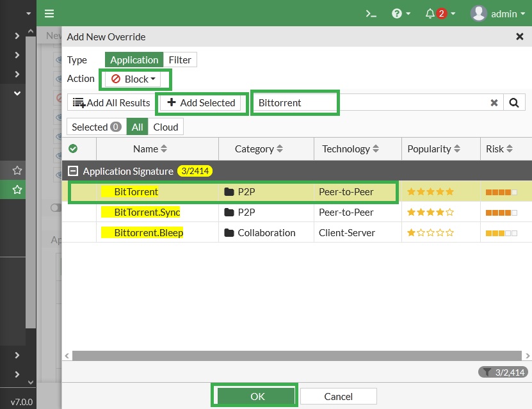Close the Add New Override dialog
Image resolution: width=532 pixels, height=409 pixels.
coord(519,36)
